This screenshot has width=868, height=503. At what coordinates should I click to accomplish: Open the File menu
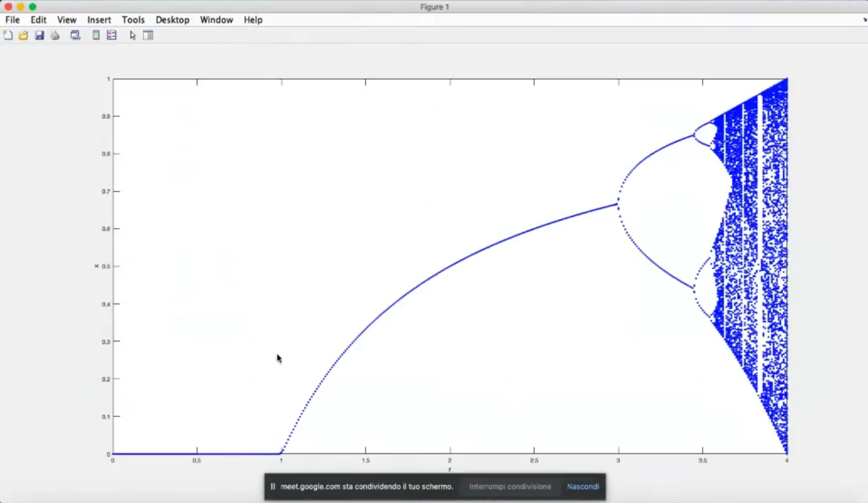coord(13,20)
